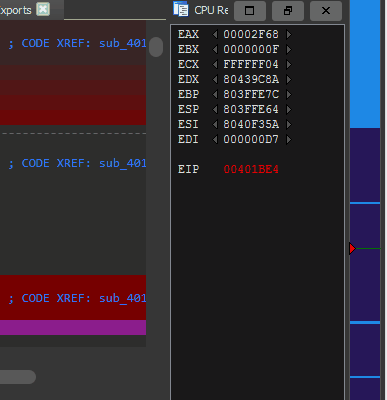
Task: Increment the EDI register with the right arrow
Action: pos(289,139)
